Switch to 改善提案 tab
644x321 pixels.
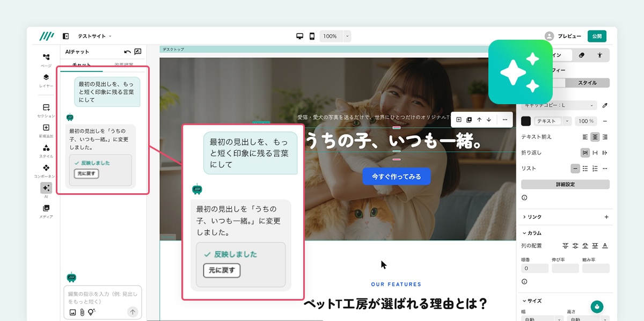pyautogui.click(x=125, y=65)
